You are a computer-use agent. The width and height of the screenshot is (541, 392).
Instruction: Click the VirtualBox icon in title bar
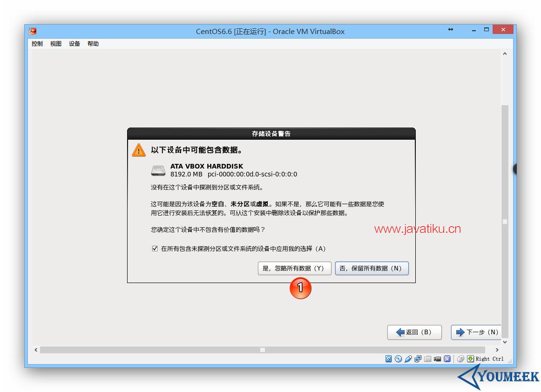coord(33,31)
